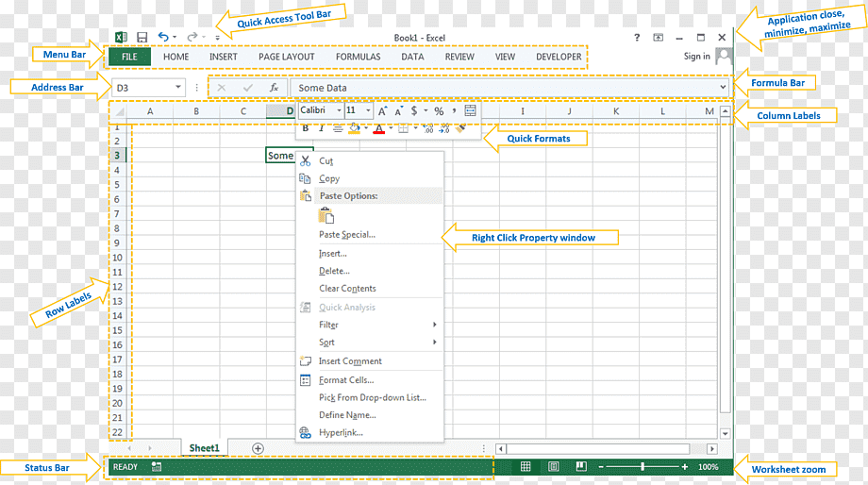Switch to Page Break Preview icon
868x485 pixels.
580,467
